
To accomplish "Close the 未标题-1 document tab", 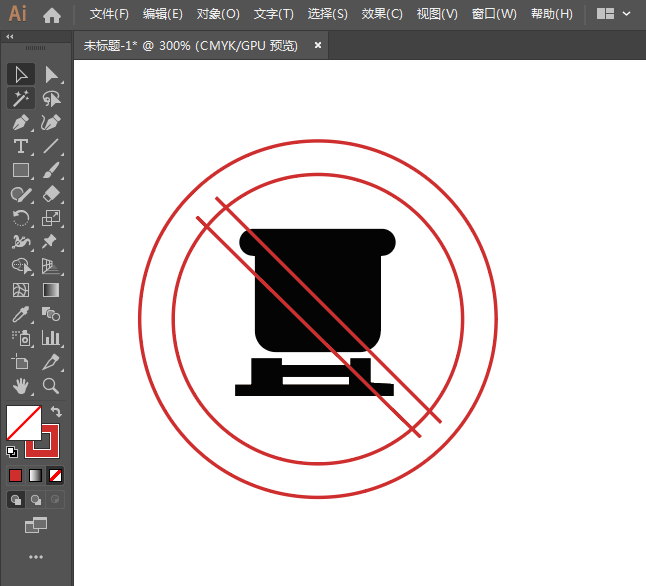I will pos(318,45).
